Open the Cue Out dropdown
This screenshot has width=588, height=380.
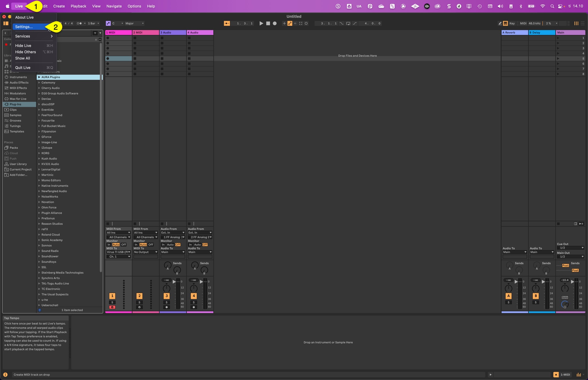pos(570,248)
